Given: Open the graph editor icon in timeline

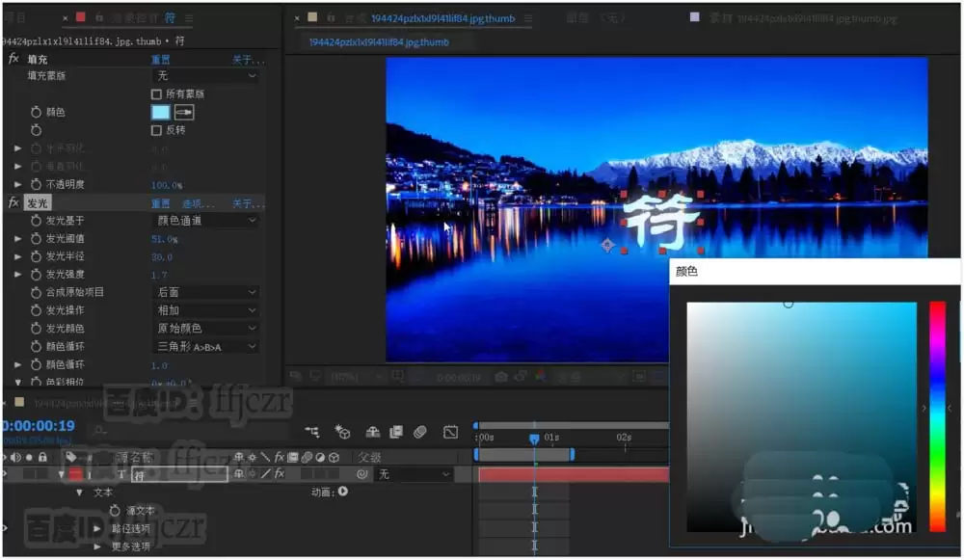Looking at the screenshot, I should [x=450, y=432].
